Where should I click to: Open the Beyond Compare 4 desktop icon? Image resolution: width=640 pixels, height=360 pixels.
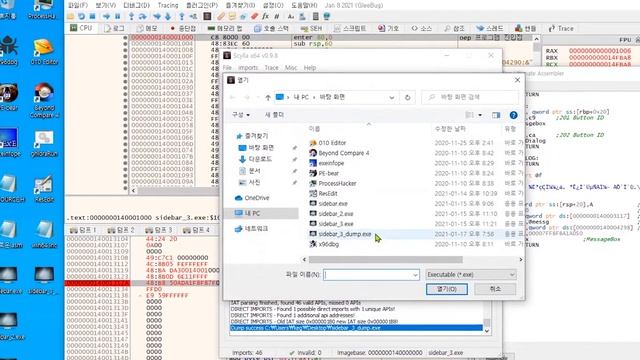pyautogui.click(x=44, y=101)
